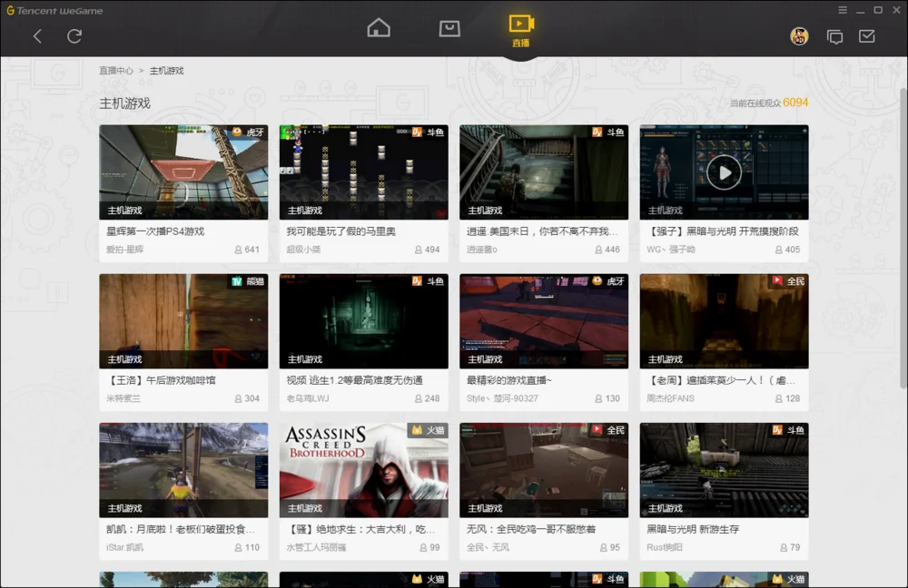Click title 黑暗与光明 新游生存
Screen dimensions: 908x588
click(x=693, y=529)
